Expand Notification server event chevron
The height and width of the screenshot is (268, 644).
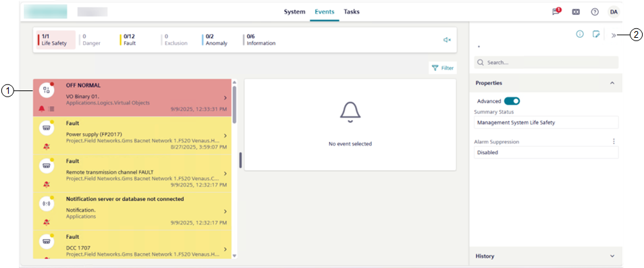[x=225, y=211]
